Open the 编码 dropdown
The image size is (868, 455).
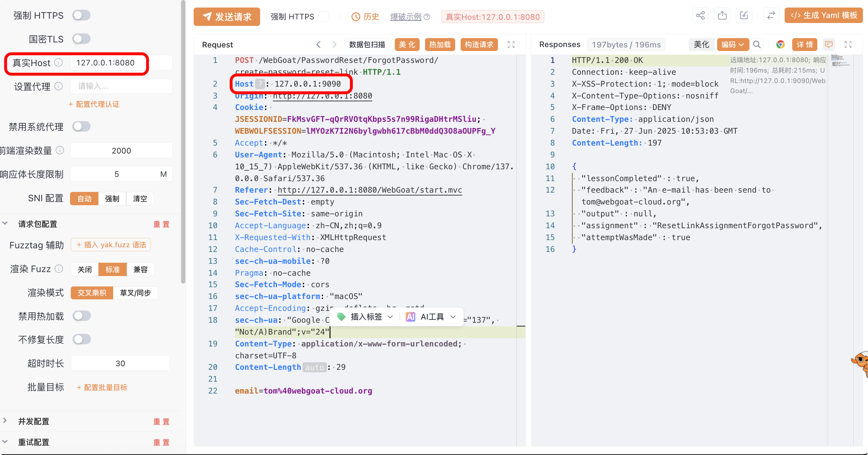point(733,45)
